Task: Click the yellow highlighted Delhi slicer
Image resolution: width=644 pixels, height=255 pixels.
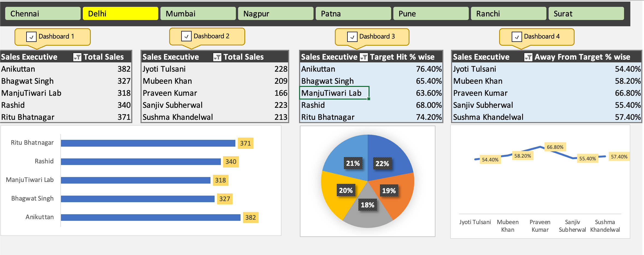Action: 120,13
